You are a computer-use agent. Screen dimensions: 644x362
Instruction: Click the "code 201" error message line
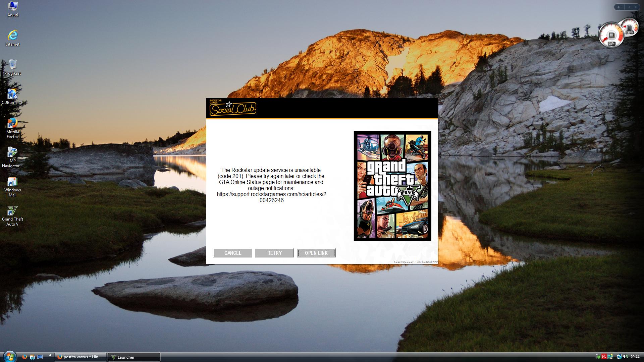271,176
